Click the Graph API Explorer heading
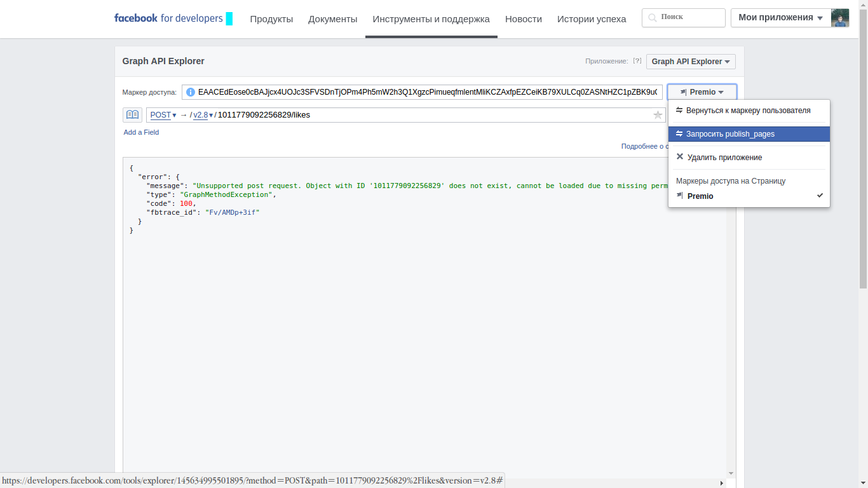868x488 pixels. click(x=163, y=61)
